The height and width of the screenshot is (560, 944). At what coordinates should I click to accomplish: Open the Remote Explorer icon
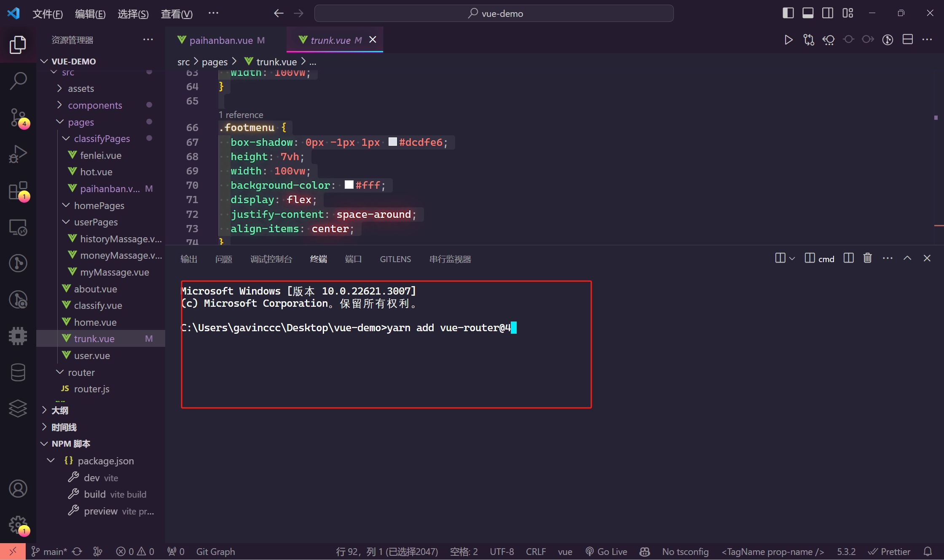(x=18, y=227)
